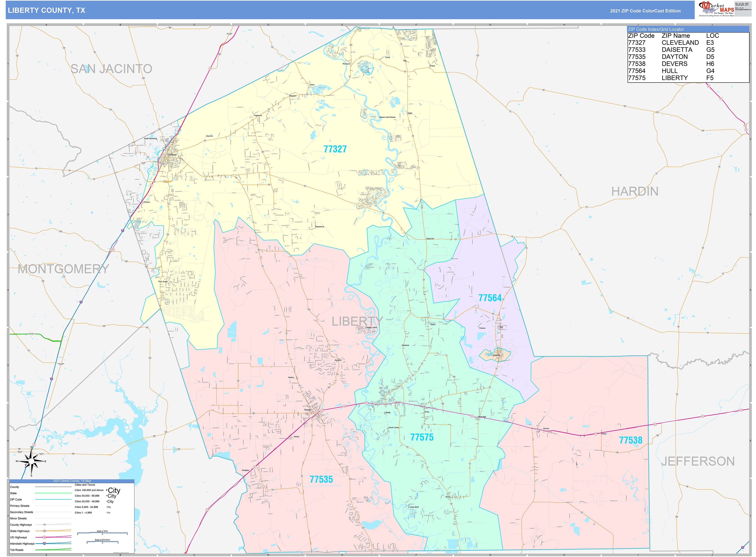Click the Scale in Miles bar
756x557 pixels.
pos(102,533)
